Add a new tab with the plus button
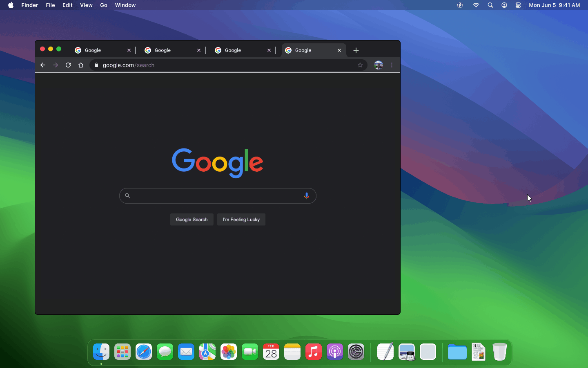 pos(356,50)
